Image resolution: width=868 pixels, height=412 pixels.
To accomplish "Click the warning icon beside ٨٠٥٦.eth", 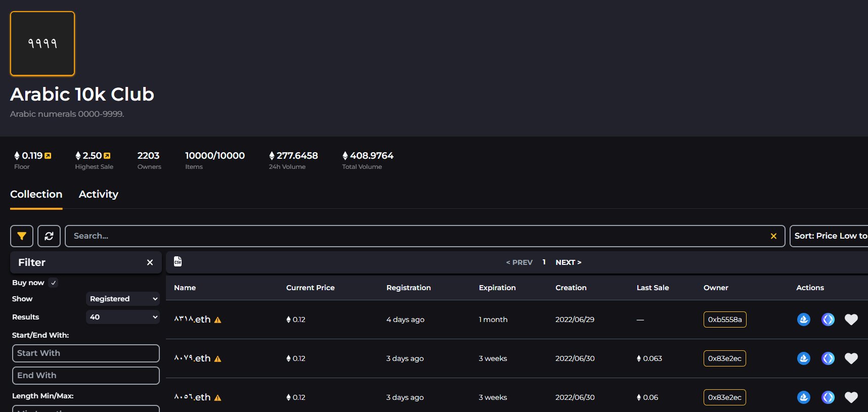I will [x=218, y=398].
